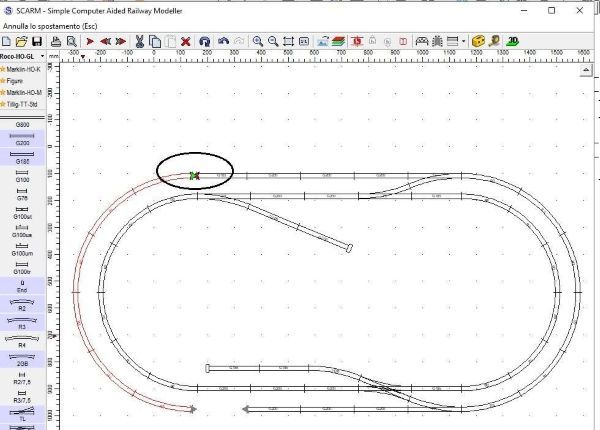This screenshot has height=430, width=600.
Task: Delete selection with the red X icon
Action: point(185,41)
